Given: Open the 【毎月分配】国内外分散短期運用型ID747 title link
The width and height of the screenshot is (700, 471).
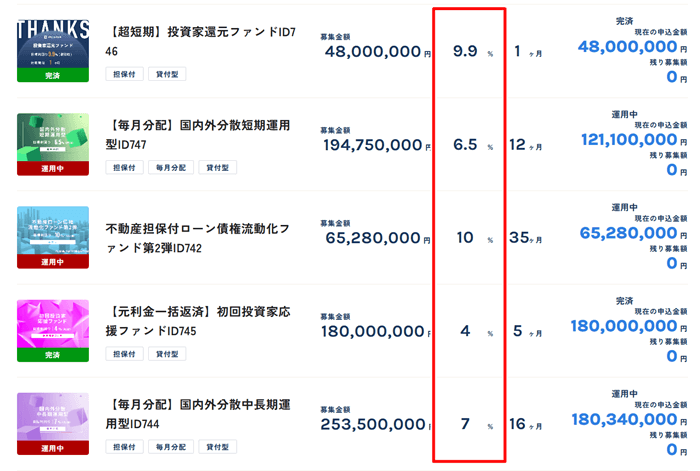Looking at the screenshot, I should (198, 135).
